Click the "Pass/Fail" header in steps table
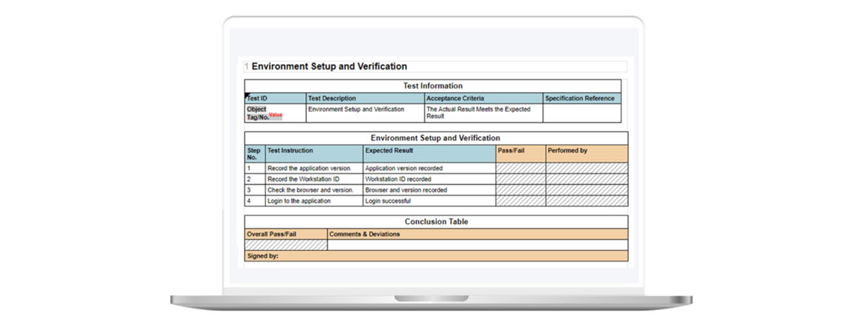Viewport: 868px width, 324px height. [521, 154]
